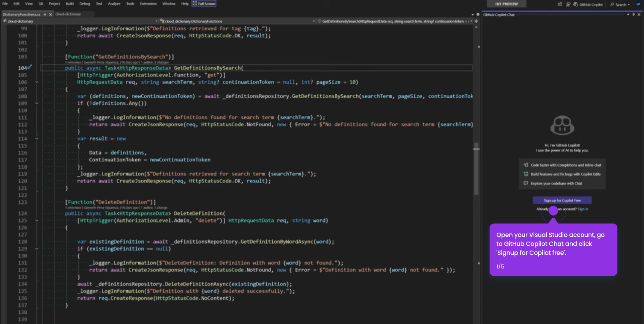This screenshot has height=324, width=644.
Task: Open the Extensions menu
Action: pos(148,4)
